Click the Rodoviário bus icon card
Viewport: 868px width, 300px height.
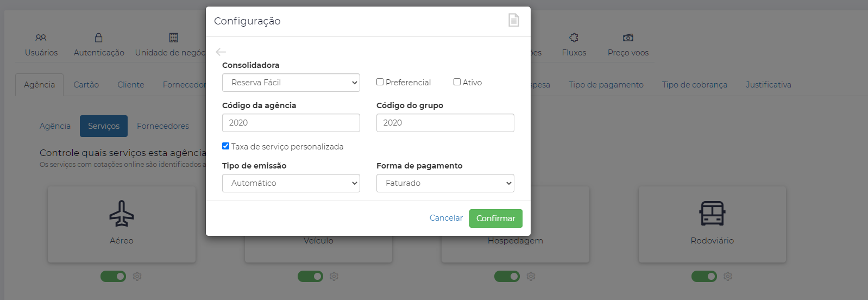712,224
